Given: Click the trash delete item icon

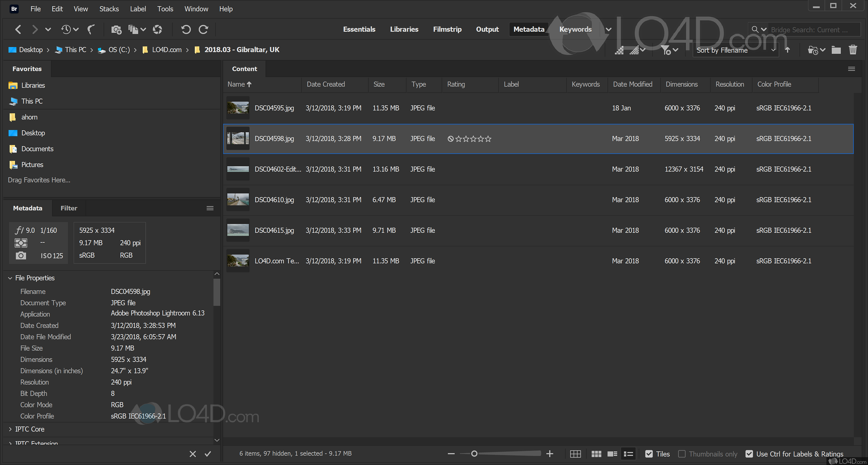Looking at the screenshot, I should pyautogui.click(x=852, y=50).
